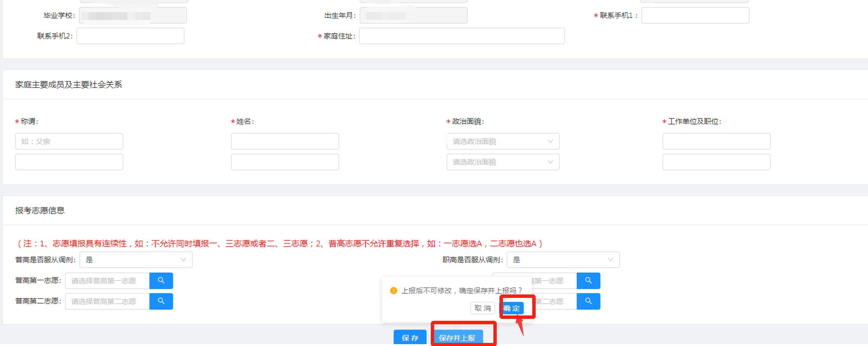Image resolution: width=868 pixels, height=346 pixels.
Task: Click the 普高第一志愿 label
Action: [x=38, y=280]
